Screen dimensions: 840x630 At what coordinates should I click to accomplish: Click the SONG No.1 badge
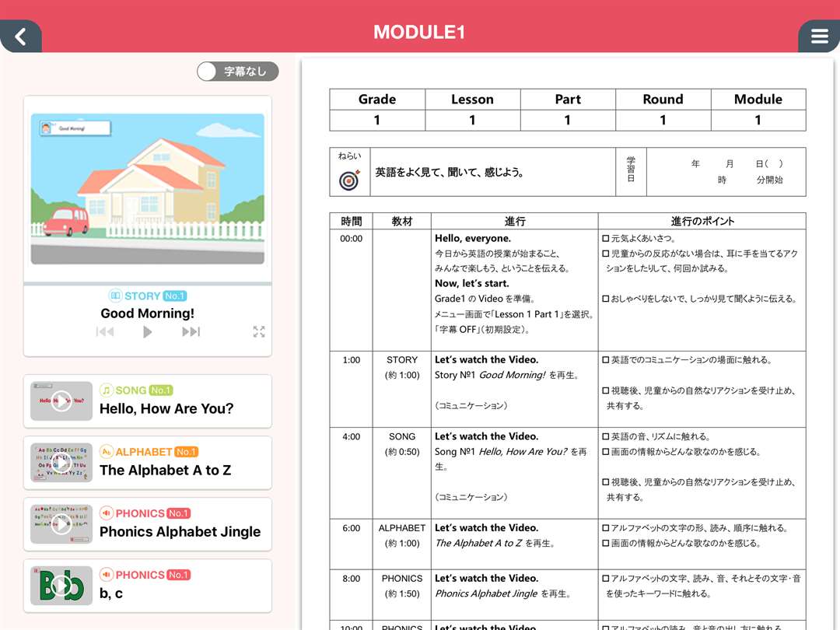coord(161,390)
